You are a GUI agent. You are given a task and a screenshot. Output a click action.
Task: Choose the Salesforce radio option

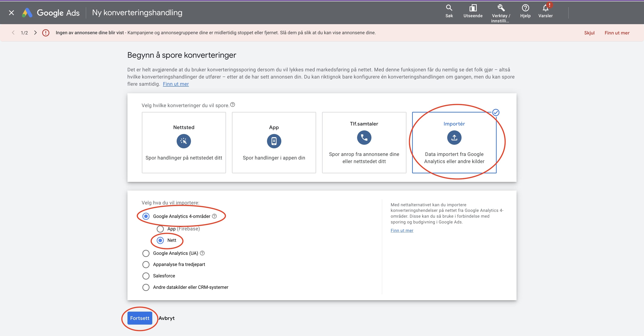click(x=146, y=276)
